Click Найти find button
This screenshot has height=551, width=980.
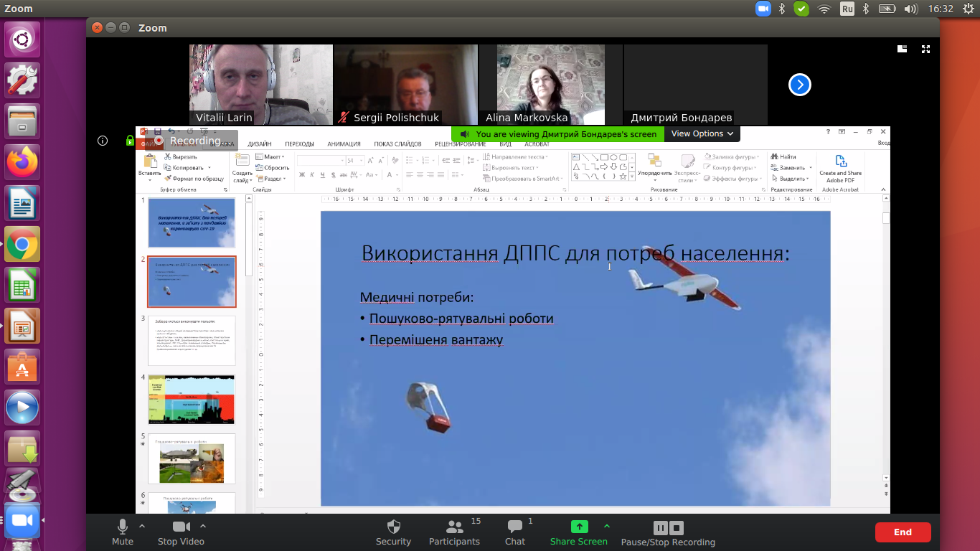tap(783, 156)
